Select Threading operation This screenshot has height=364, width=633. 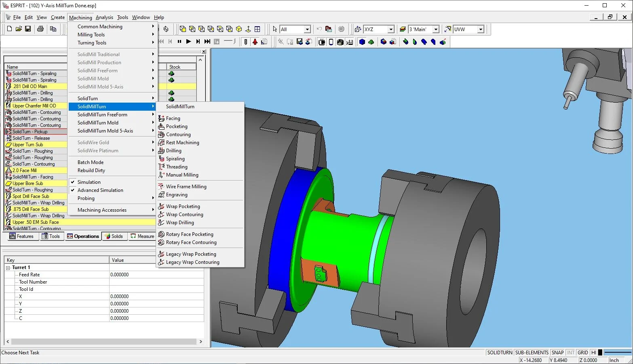[x=200, y=167]
